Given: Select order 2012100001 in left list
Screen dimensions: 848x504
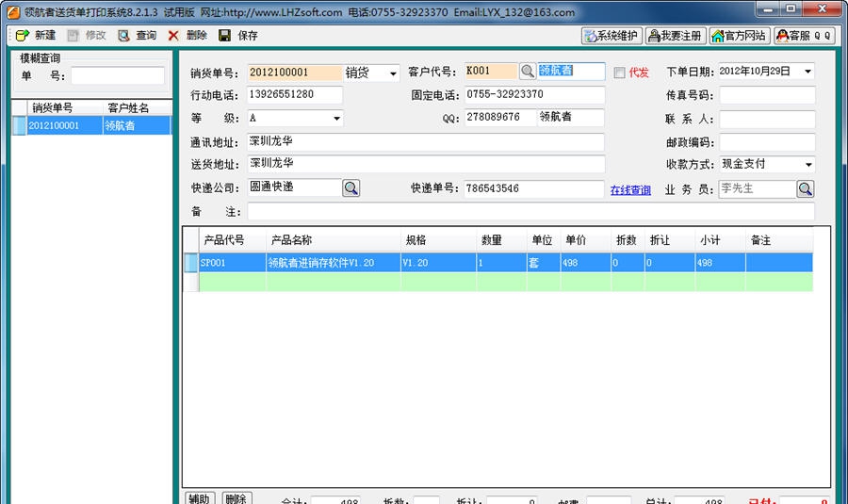Looking at the screenshot, I should (64, 125).
